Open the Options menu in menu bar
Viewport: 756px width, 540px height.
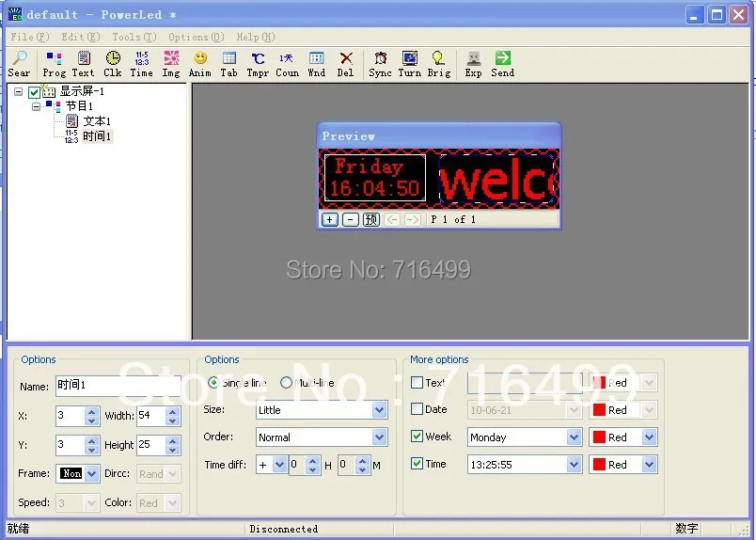tap(196, 37)
